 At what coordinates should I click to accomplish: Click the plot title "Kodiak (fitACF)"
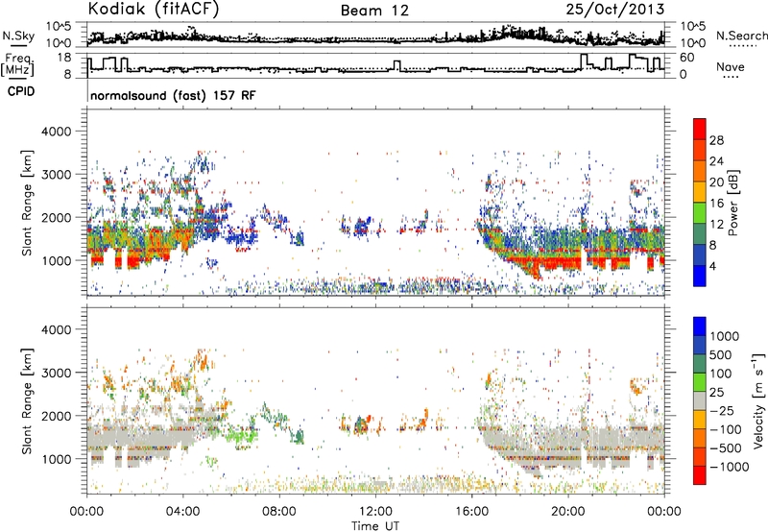(x=154, y=9)
